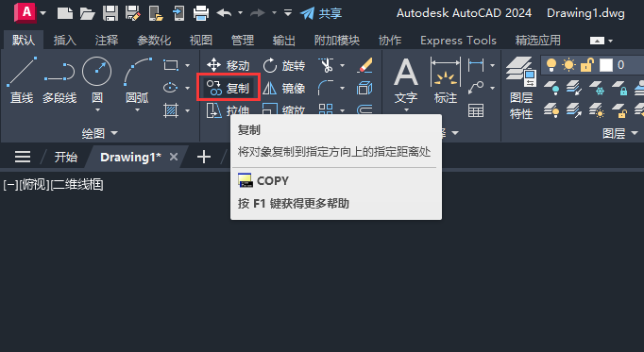Viewport: 644px width, 352px height.
Task: Select the 多段线 polyline tool
Action: (59, 80)
